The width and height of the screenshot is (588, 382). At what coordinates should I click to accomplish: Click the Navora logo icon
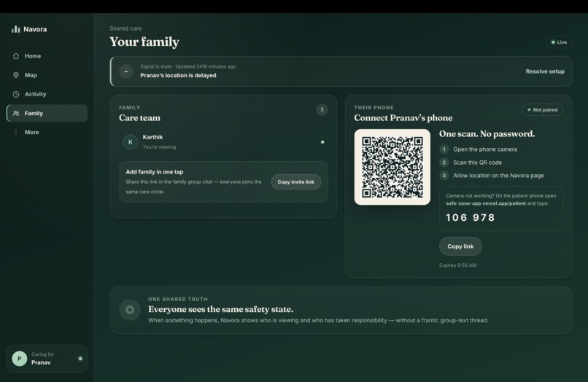16,29
